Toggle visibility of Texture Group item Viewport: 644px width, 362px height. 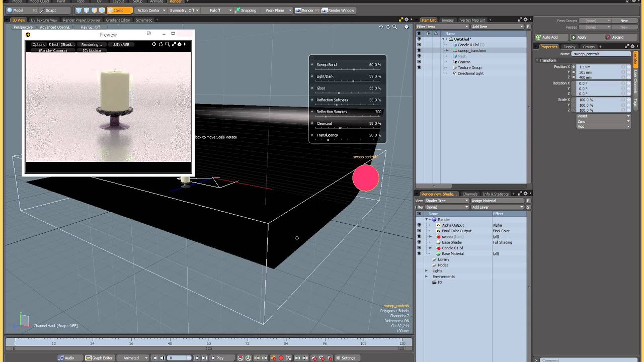[x=419, y=67]
